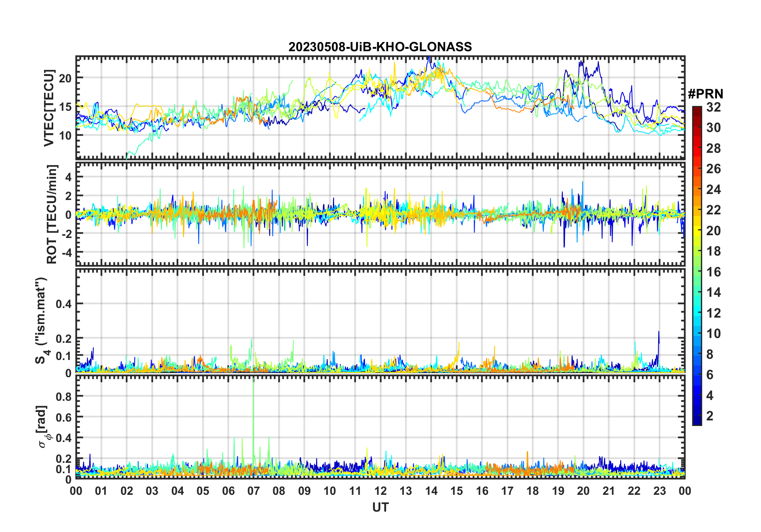
Task: Click the dark red top of the colorbar
Action: point(697,109)
